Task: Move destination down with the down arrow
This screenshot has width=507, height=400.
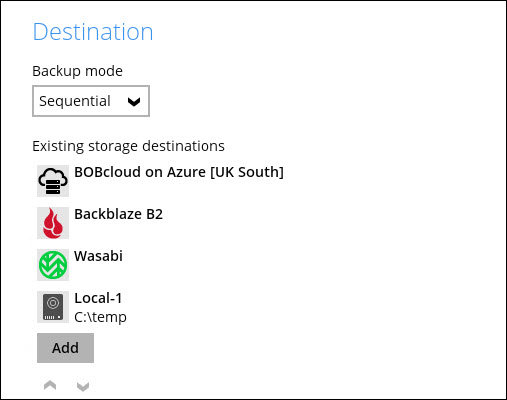Action: [x=83, y=386]
